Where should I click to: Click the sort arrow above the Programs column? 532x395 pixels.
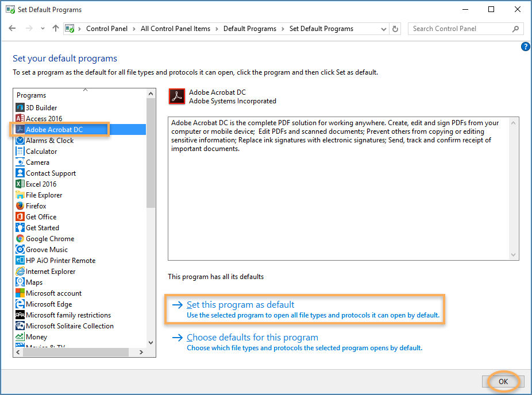[85, 91]
